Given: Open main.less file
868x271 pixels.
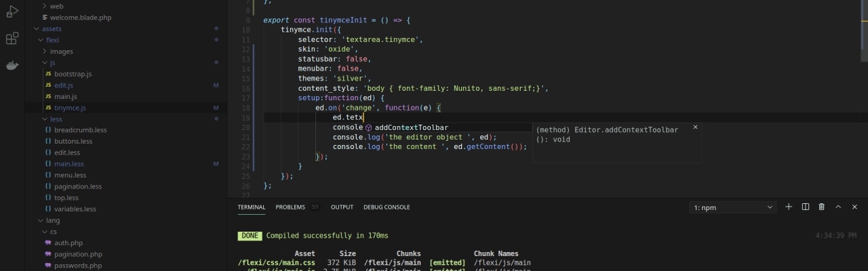Looking at the screenshot, I should coord(69,164).
